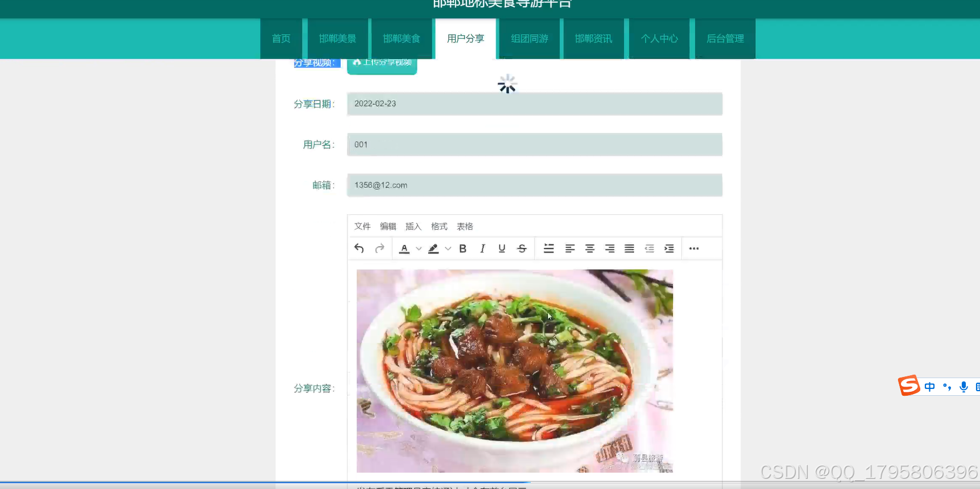Toggle Sogou punctuation mode icon

(947, 387)
